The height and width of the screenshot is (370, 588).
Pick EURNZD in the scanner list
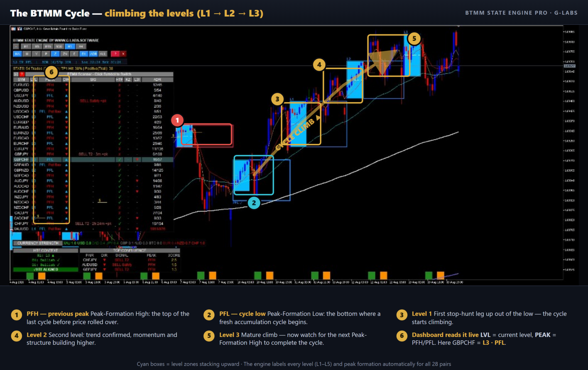pyautogui.click(x=21, y=133)
